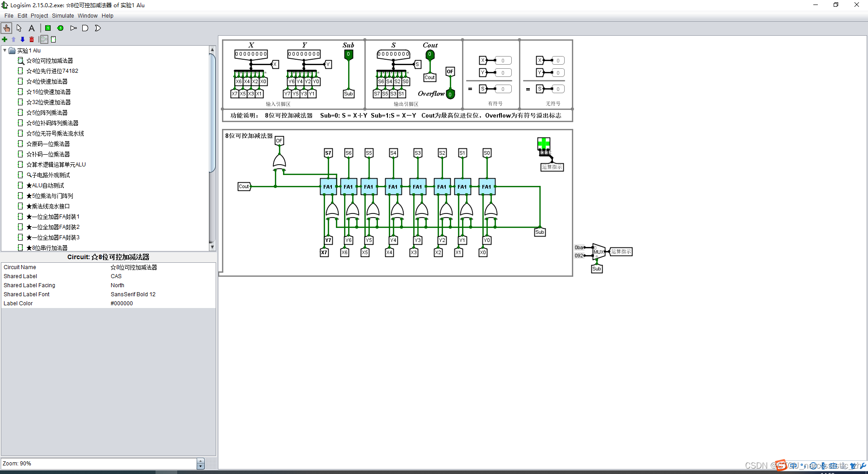Select ★一位全加器FA封装3 circuit
The image size is (868, 474).
point(52,237)
